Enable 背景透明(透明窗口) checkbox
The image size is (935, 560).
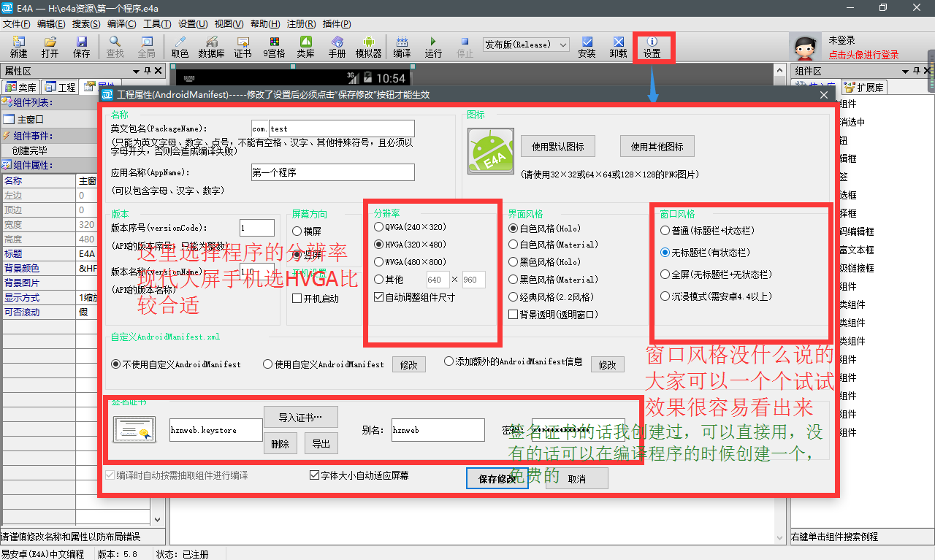513,314
